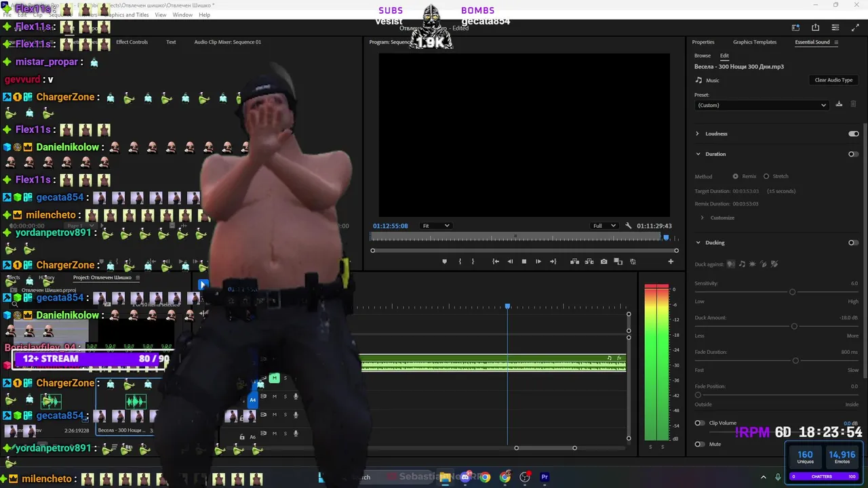Click the Lift button icon
The height and width of the screenshot is (488, 868).
(x=574, y=262)
